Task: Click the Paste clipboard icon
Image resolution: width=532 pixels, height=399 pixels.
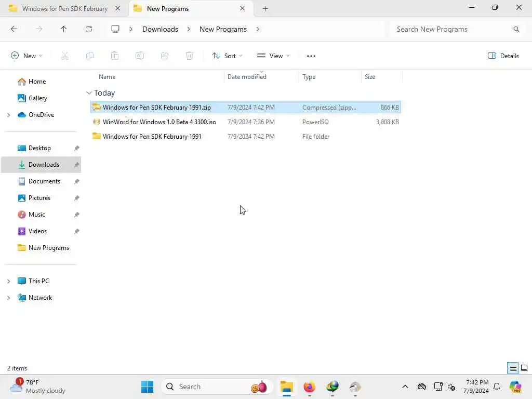Action: pyautogui.click(x=115, y=56)
